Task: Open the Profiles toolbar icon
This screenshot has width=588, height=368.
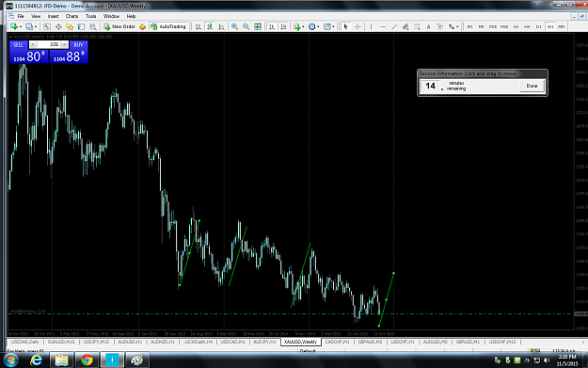Action: [29, 26]
